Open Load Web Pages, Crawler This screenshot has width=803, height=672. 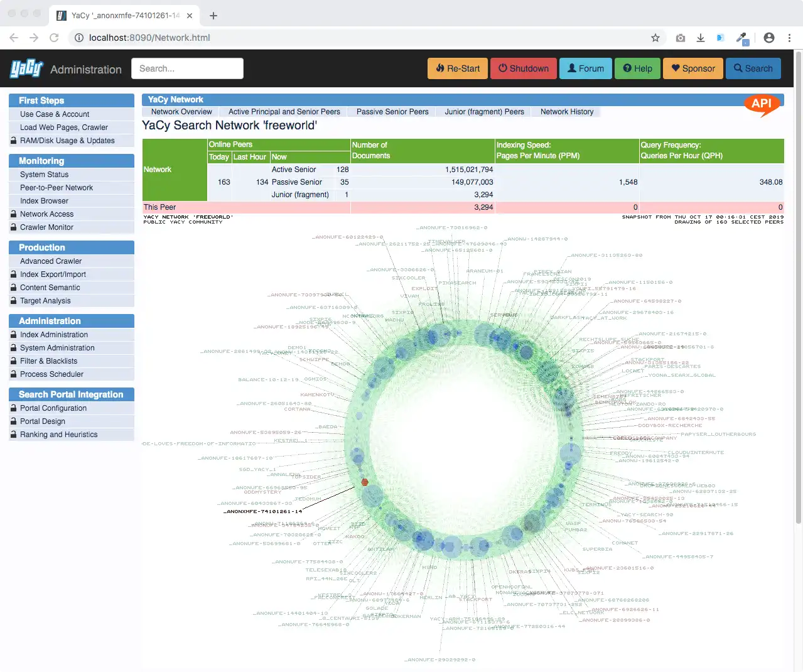[64, 127]
